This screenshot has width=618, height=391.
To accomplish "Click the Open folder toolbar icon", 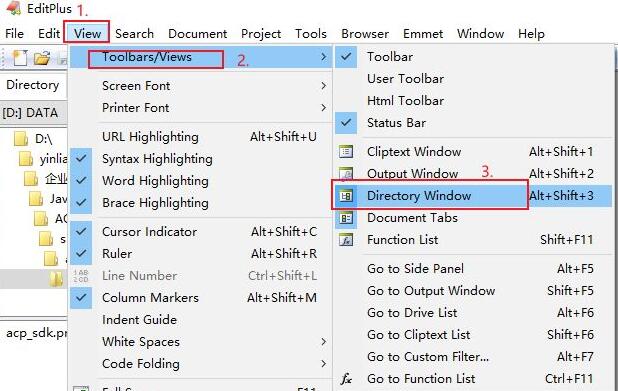I will tap(42, 58).
